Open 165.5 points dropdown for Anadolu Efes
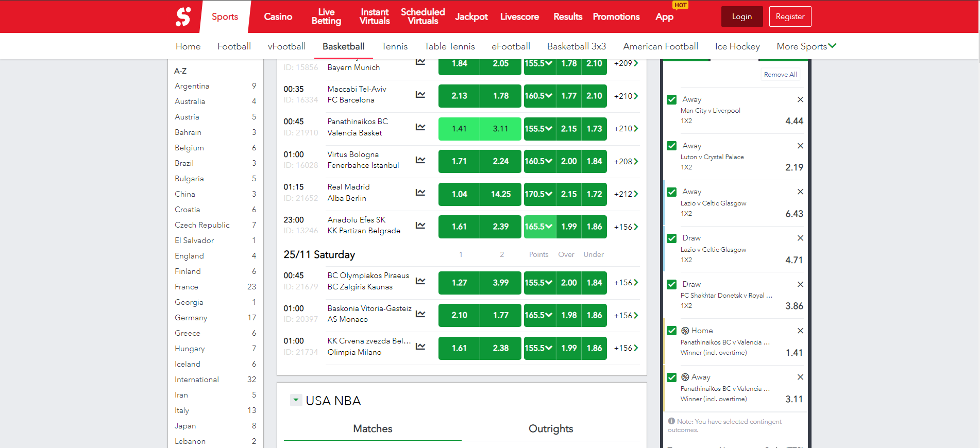 [539, 227]
